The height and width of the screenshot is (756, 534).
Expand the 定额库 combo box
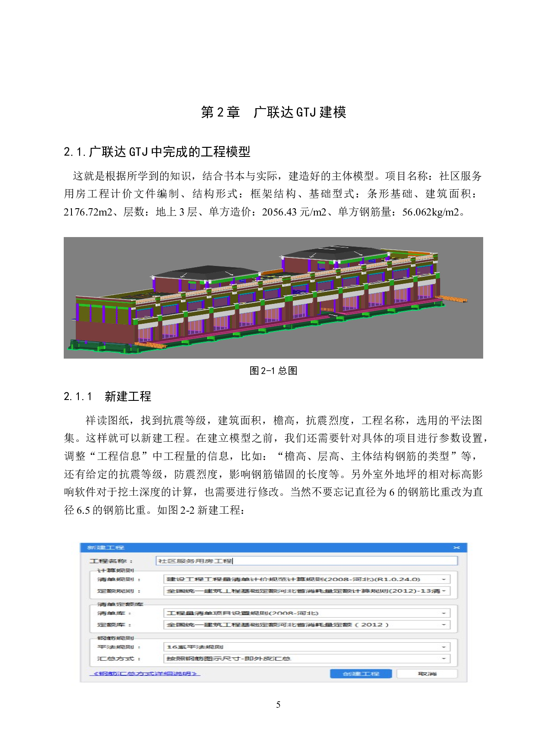[x=307, y=625]
